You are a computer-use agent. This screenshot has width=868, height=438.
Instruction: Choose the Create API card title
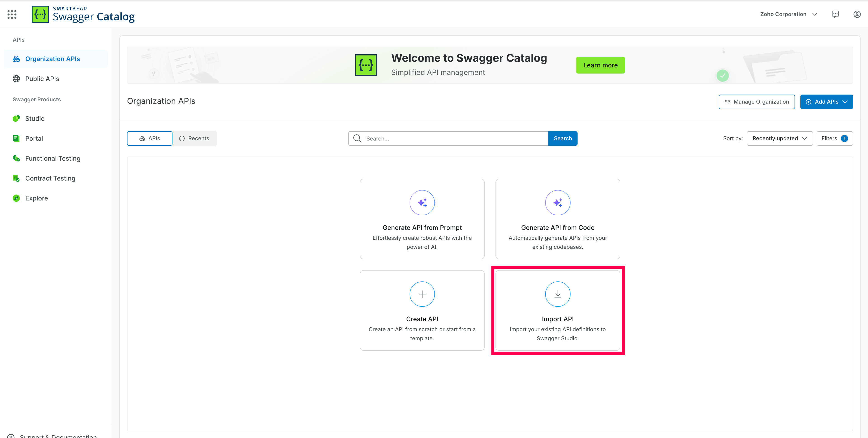pos(422,319)
